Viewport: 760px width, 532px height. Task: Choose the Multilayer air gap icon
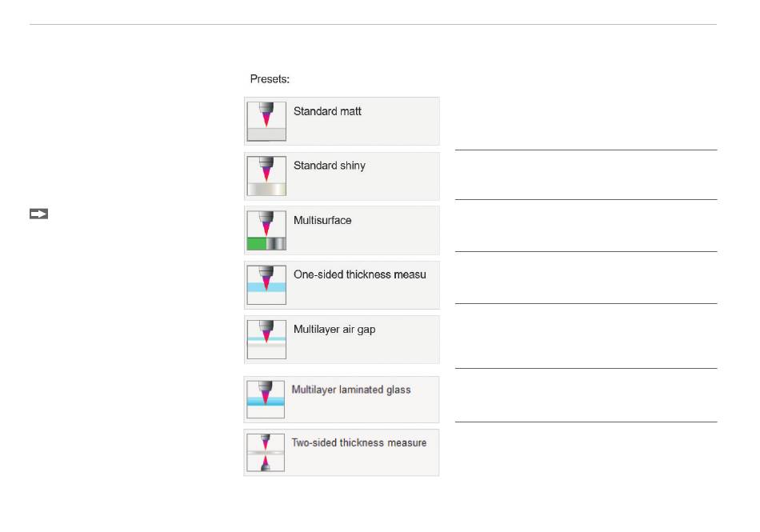click(x=266, y=339)
